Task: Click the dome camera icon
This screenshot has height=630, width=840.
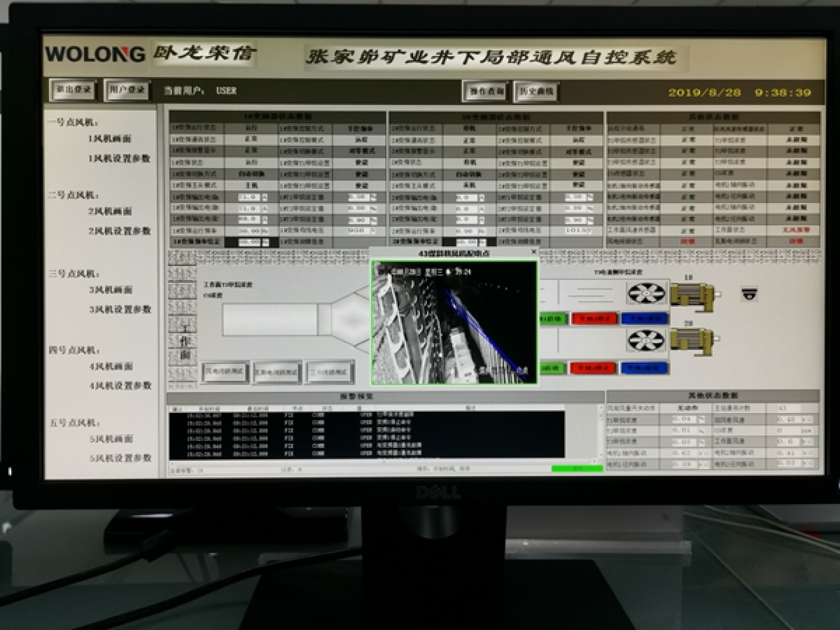Action: click(749, 294)
